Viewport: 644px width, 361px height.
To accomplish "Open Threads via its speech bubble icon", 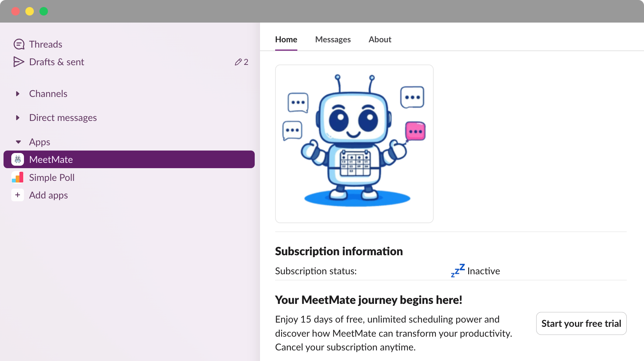I will (19, 44).
